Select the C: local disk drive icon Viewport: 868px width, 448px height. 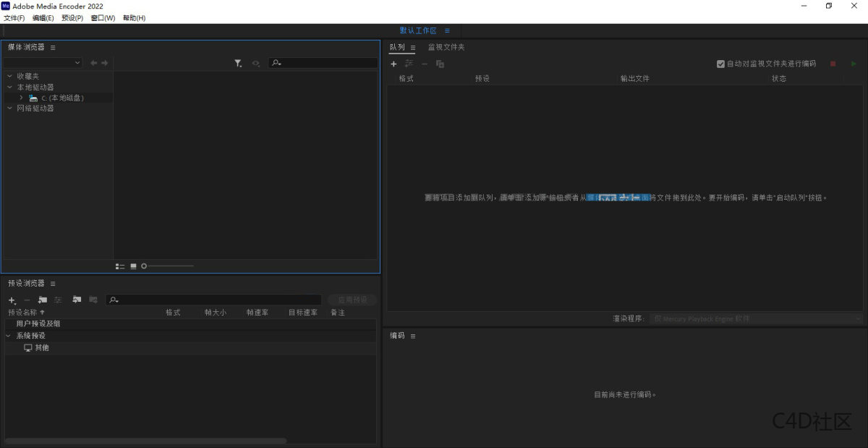click(33, 98)
